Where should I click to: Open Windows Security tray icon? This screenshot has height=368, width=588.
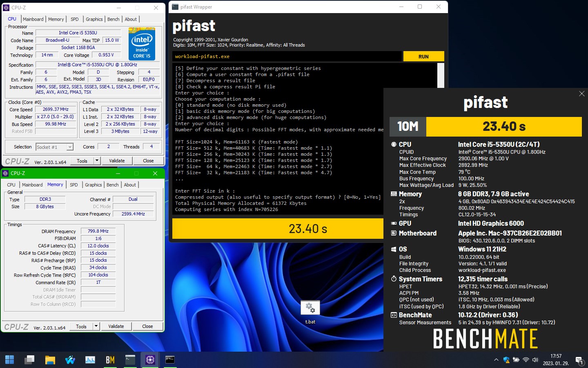(x=506, y=360)
